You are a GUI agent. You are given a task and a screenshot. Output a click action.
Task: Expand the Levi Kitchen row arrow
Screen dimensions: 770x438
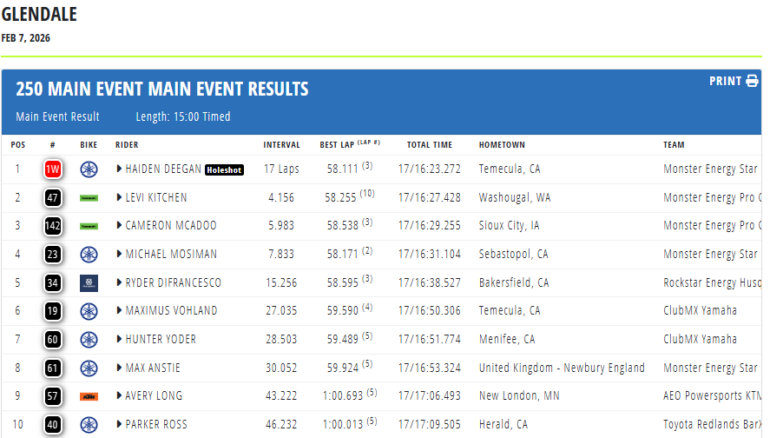(120, 198)
